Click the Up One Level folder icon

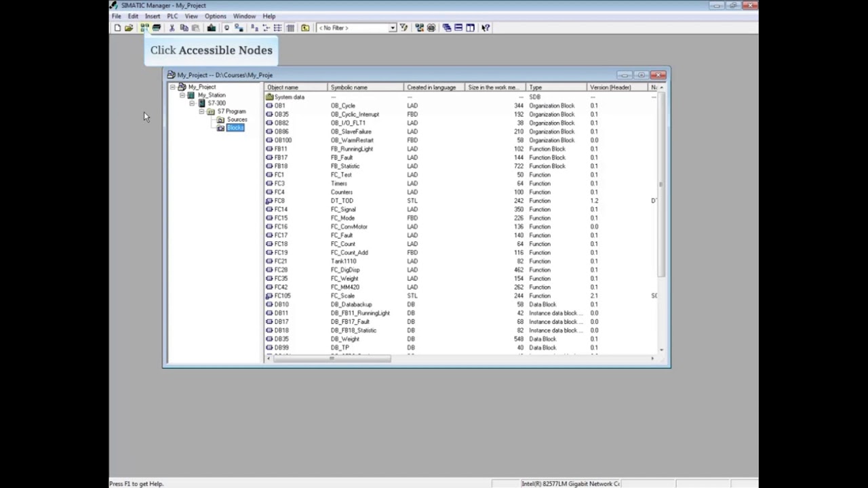click(305, 28)
